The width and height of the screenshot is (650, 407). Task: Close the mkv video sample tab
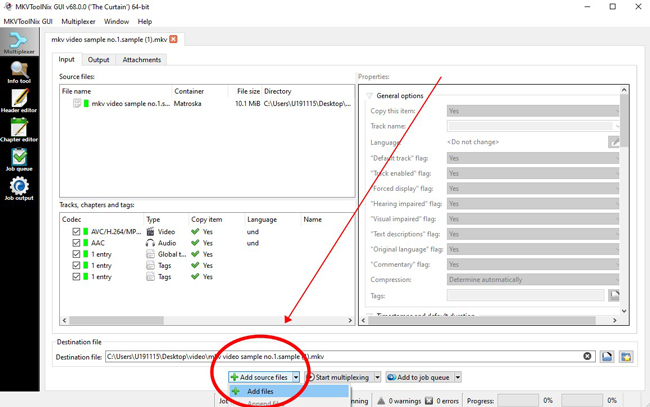[173, 39]
